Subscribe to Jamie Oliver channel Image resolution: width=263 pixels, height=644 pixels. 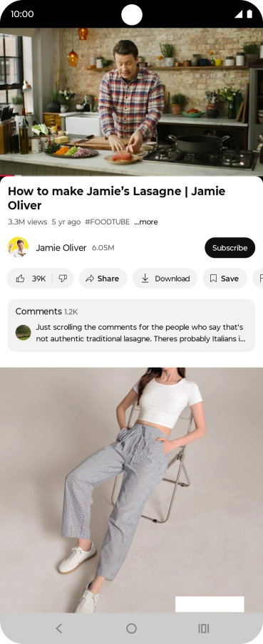click(x=230, y=248)
